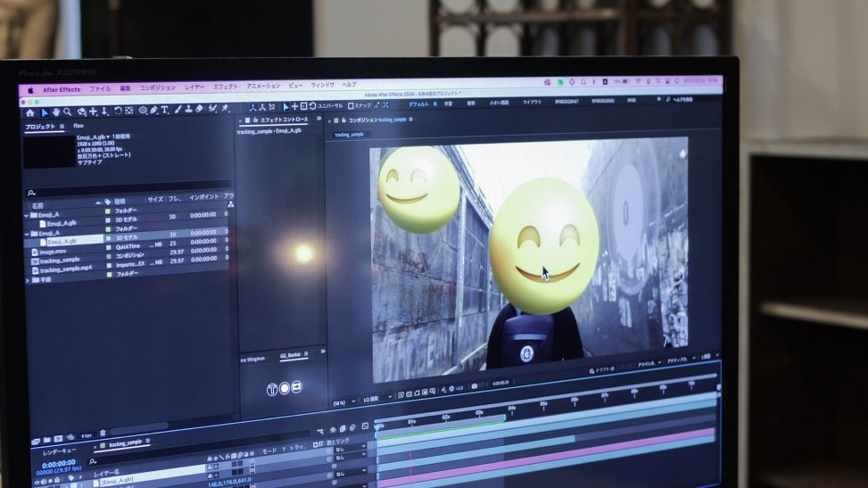Switch to the Flow tab
Screen dimensions: 868x488
pos(79,126)
